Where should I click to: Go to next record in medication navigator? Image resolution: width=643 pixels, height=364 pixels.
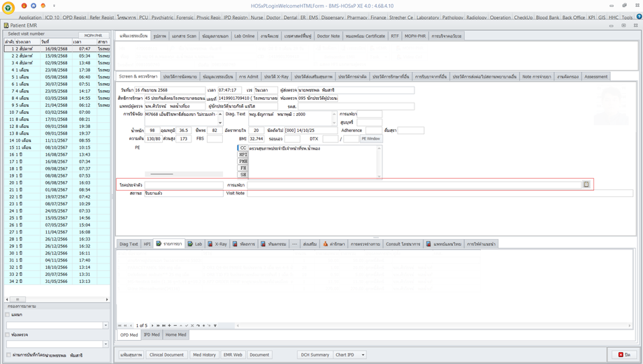152,326
